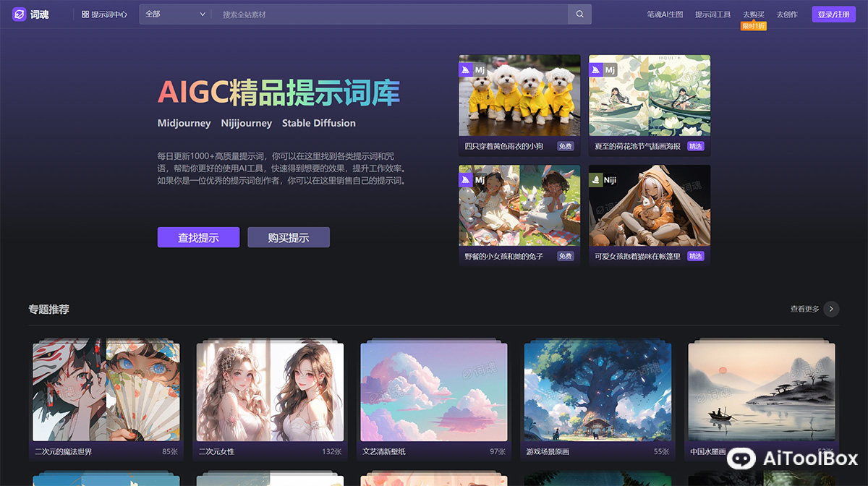The image size is (868, 486).
Task: Click the 查看更多 arrow circle icon
Action: pos(831,309)
